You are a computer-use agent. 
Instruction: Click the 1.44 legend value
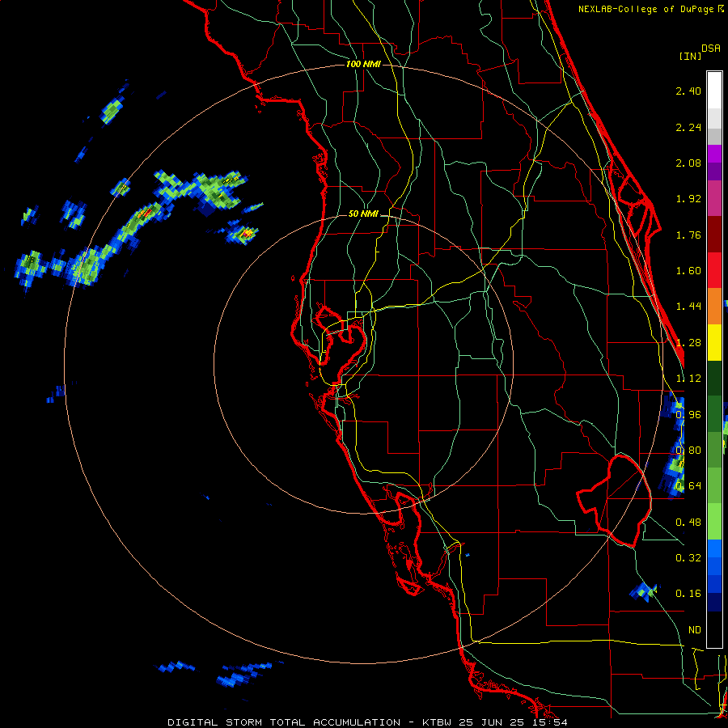click(x=688, y=306)
